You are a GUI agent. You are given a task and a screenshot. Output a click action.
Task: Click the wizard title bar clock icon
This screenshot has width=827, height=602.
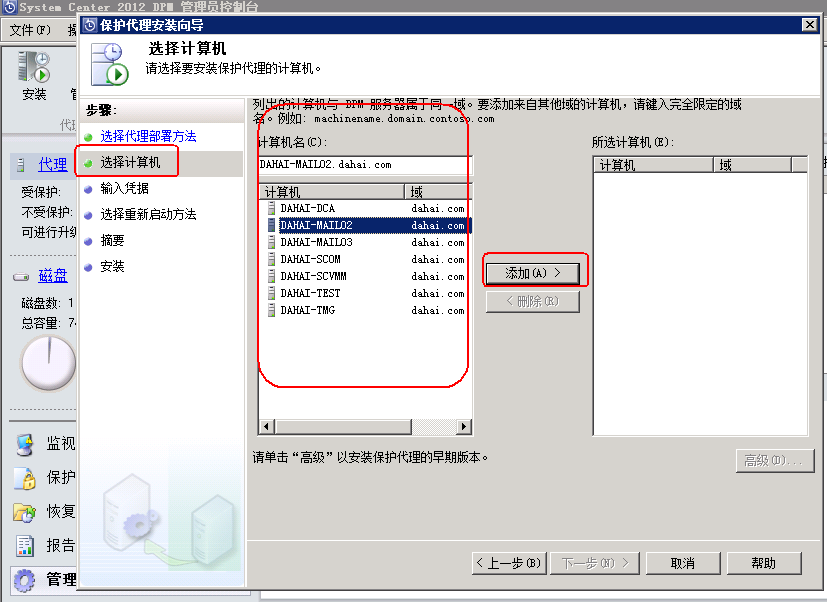(x=90, y=25)
